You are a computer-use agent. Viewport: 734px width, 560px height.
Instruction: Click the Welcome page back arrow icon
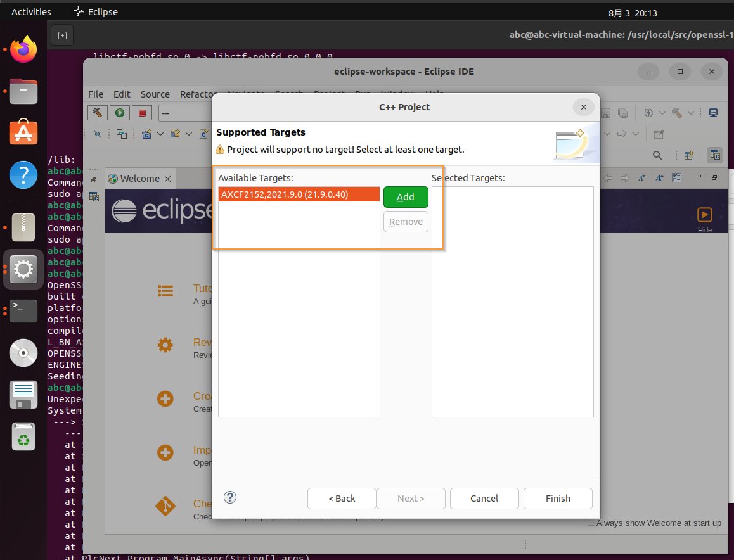[x=608, y=178]
